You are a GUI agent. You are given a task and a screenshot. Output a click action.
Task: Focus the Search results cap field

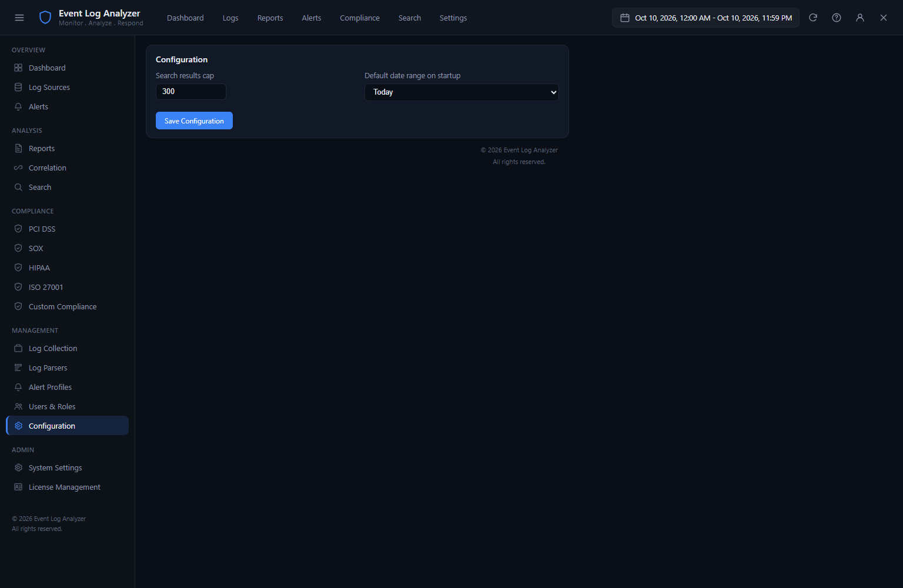coord(191,92)
